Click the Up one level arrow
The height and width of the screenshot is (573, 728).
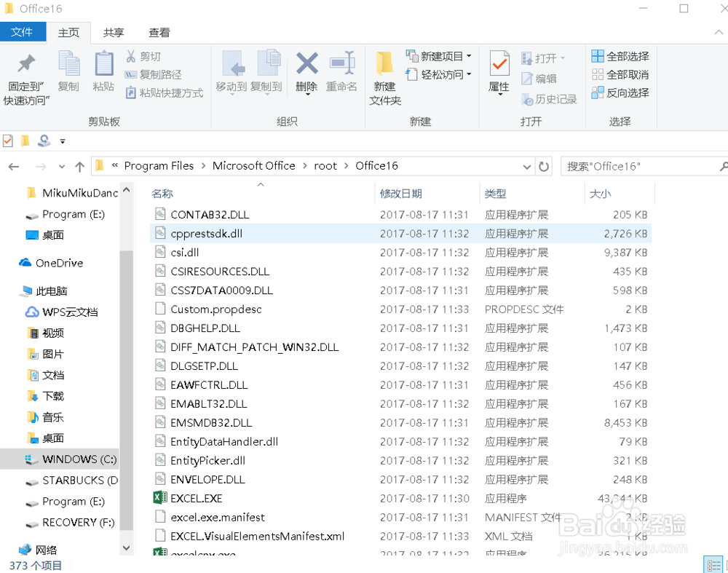coord(80,166)
